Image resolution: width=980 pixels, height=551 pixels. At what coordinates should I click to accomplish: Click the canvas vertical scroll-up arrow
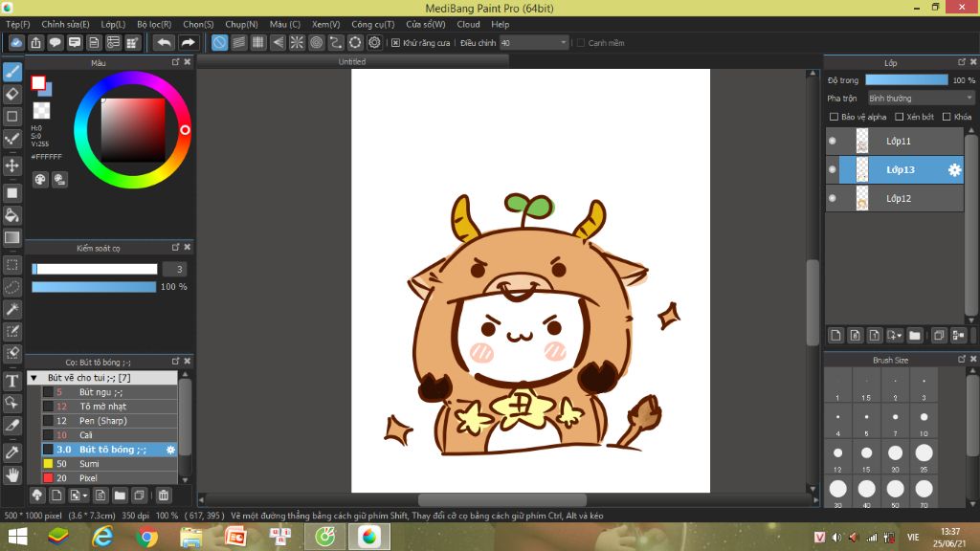tap(813, 73)
